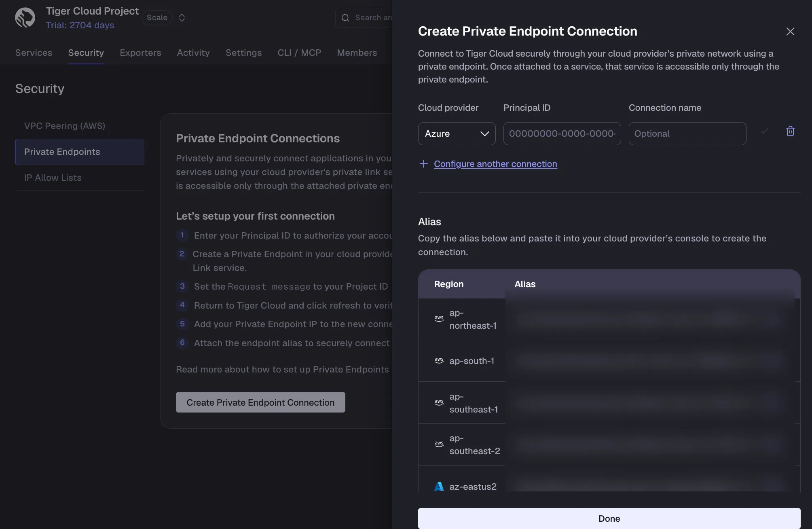The image size is (812, 529).
Task: Open the Settings tab
Action: 243,53
